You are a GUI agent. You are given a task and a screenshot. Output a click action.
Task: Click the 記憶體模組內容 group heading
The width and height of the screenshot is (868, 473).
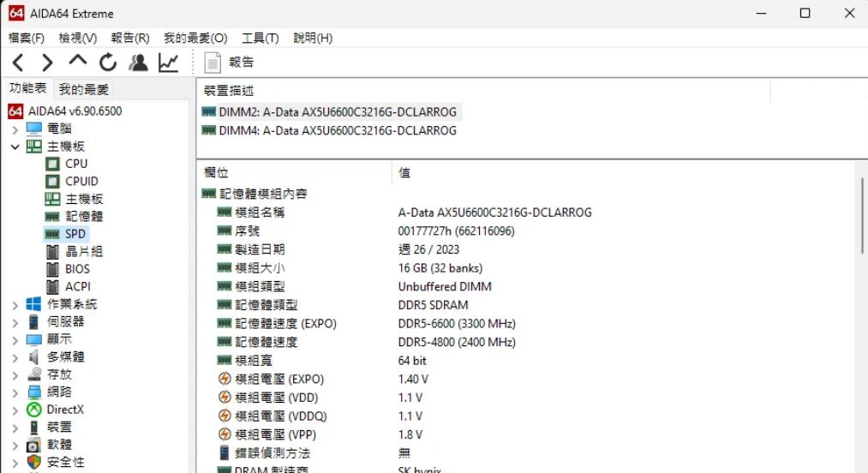click(x=263, y=194)
